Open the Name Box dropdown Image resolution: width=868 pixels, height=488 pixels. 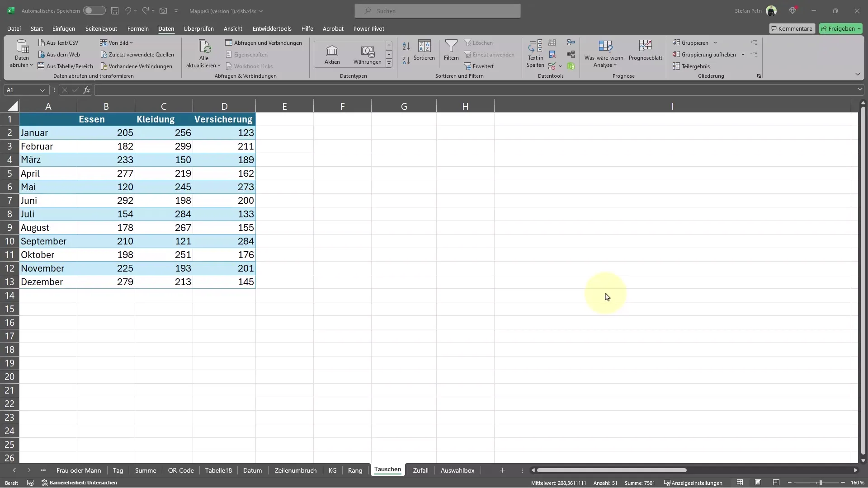42,90
